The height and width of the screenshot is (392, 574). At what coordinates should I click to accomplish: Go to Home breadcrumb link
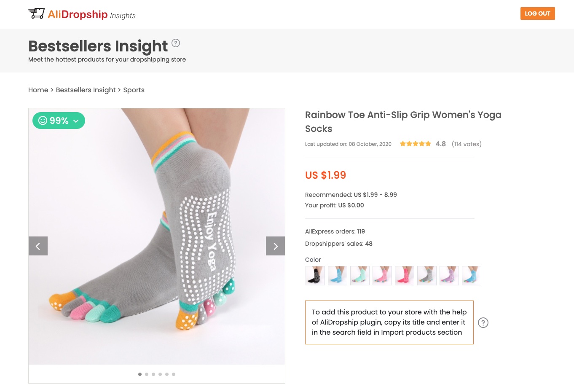coord(38,90)
